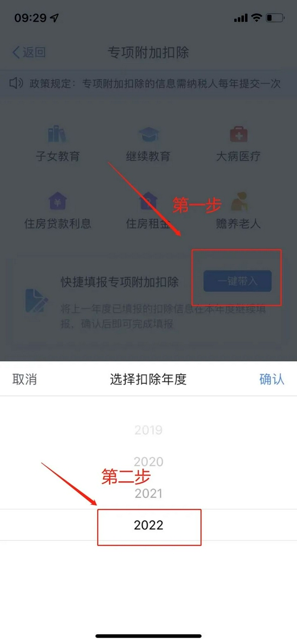Open the 住房租金 house icon
Image resolution: width=297 pixels, height=644 pixels.
148,201
